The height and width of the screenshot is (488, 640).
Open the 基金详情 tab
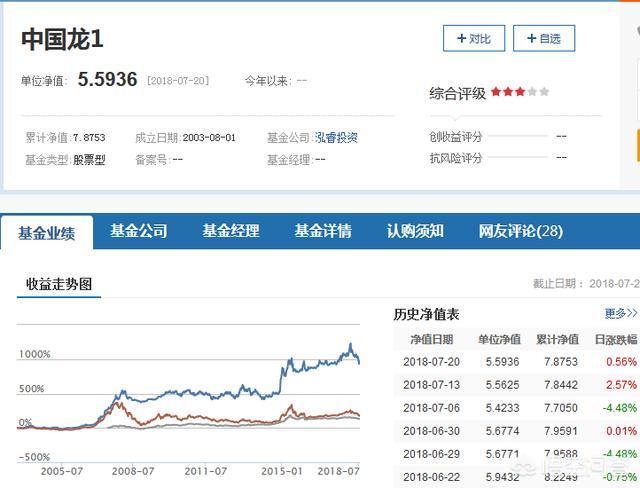(x=323, y=231)
